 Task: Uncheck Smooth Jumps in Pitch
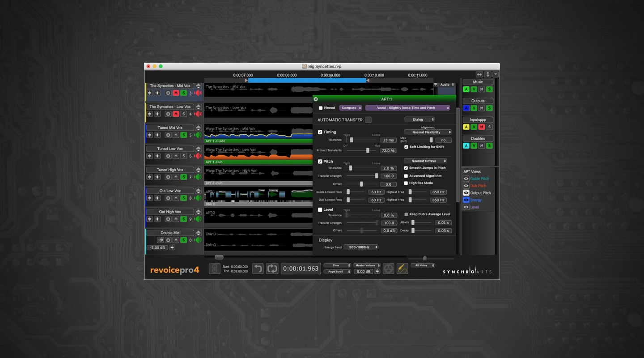click(x=406, y=168)
